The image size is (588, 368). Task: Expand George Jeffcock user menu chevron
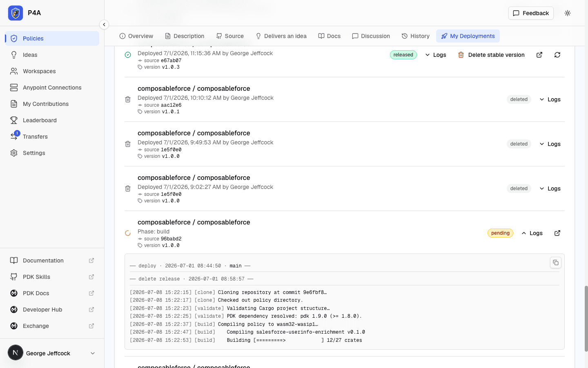point(93,353)
